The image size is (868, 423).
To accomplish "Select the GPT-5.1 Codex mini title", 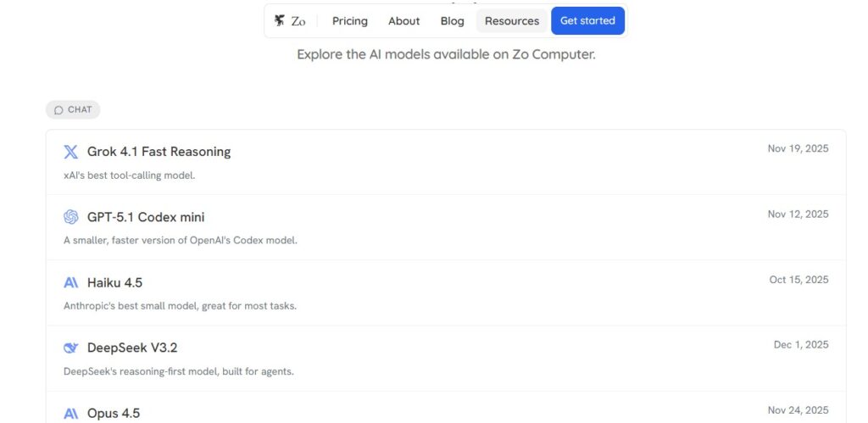I will pyautogui.click(x=146, y=217).
